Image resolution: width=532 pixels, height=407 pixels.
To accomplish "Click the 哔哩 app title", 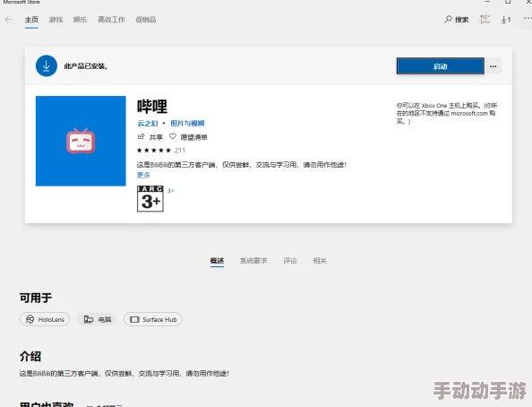I will [152, 107].
